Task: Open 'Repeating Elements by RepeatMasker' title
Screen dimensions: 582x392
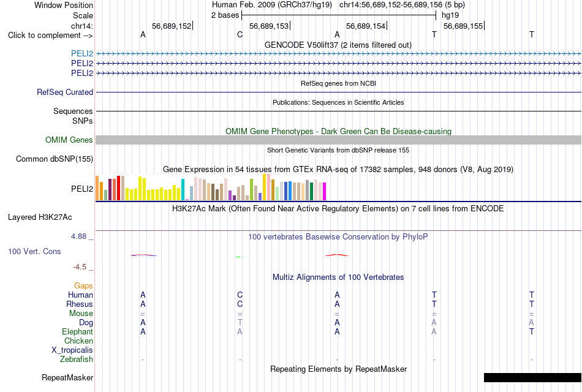Action: 338,369
